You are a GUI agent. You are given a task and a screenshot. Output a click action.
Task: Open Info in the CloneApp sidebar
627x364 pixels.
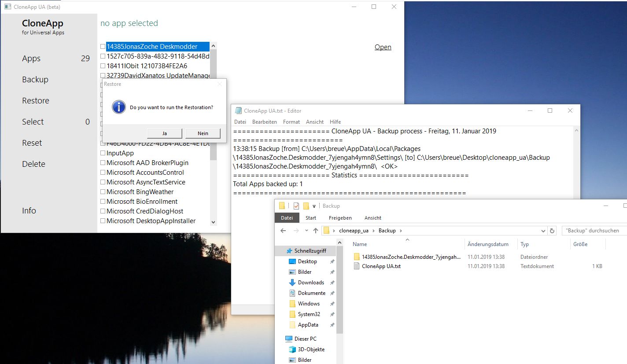29,211
